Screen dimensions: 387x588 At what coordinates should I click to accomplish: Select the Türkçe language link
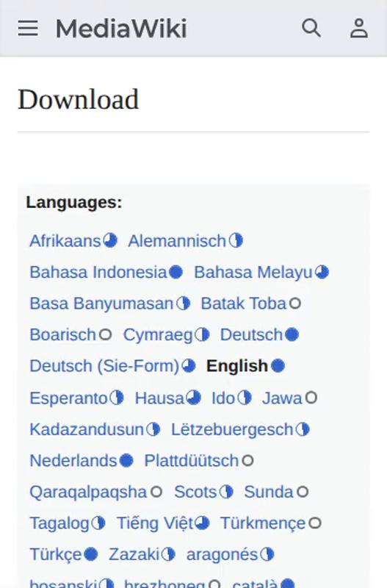56,554
